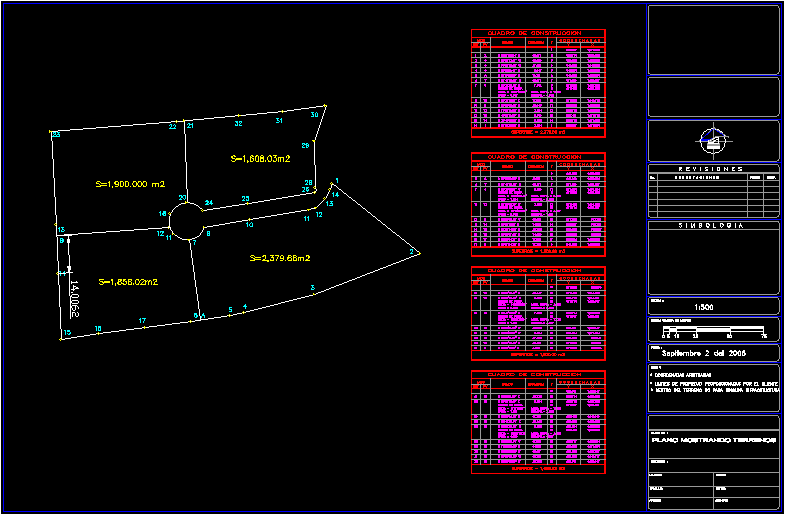Select the S=2,379.68m2 area text
Image resolution: width=785 pixels, height=515 pixels.
pyautogui.click(x=279, y=258)
